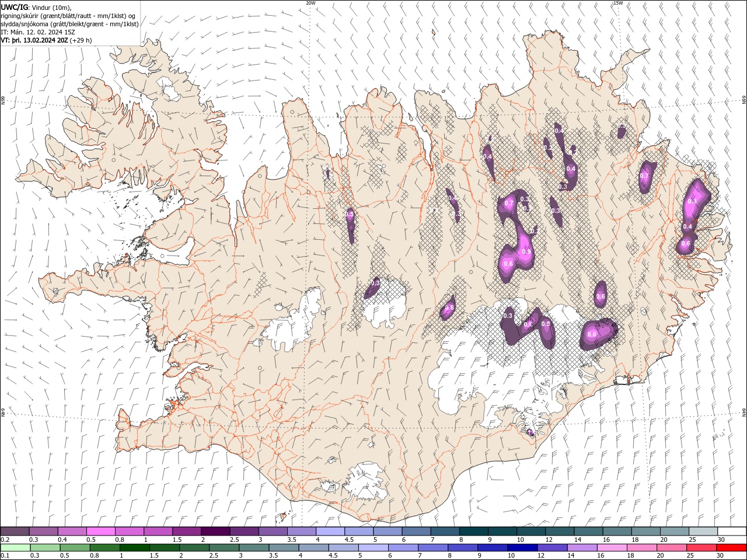Click the darkest purple 2–2.5 swatch in the top legend
The height and width of the screenshot is (560, 747).
(x=215, y=531)
